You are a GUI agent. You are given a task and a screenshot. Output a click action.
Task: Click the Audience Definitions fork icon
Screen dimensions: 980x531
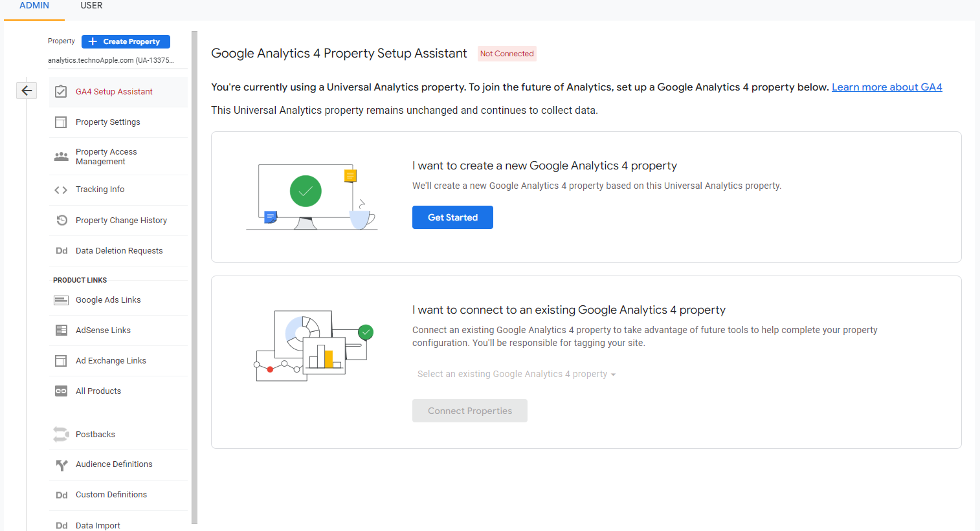61,464
